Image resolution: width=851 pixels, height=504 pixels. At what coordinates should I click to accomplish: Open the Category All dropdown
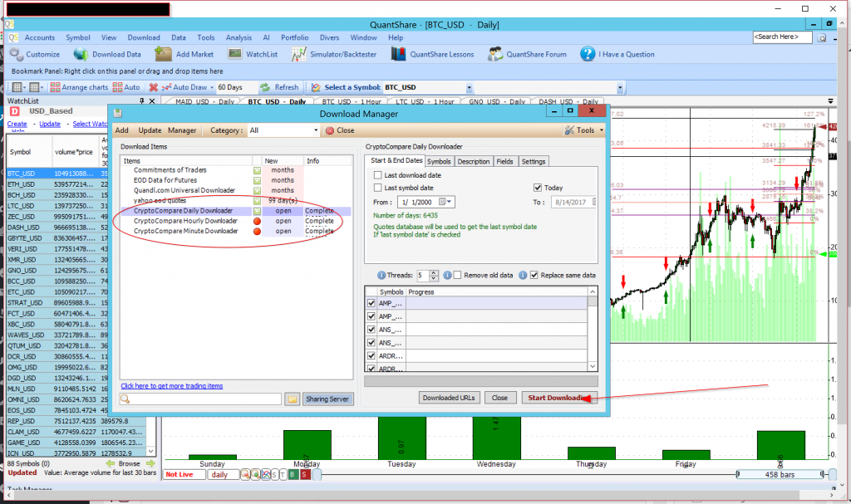pyautogui.click(x=316, y=130)
